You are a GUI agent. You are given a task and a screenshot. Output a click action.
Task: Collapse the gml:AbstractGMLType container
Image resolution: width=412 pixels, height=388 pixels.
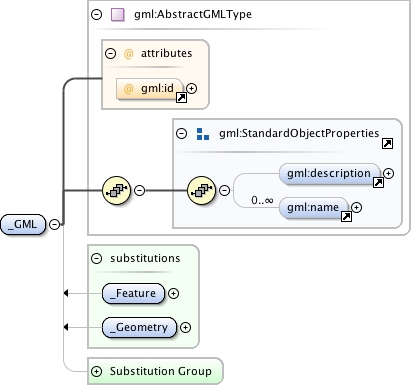(97, 14)
